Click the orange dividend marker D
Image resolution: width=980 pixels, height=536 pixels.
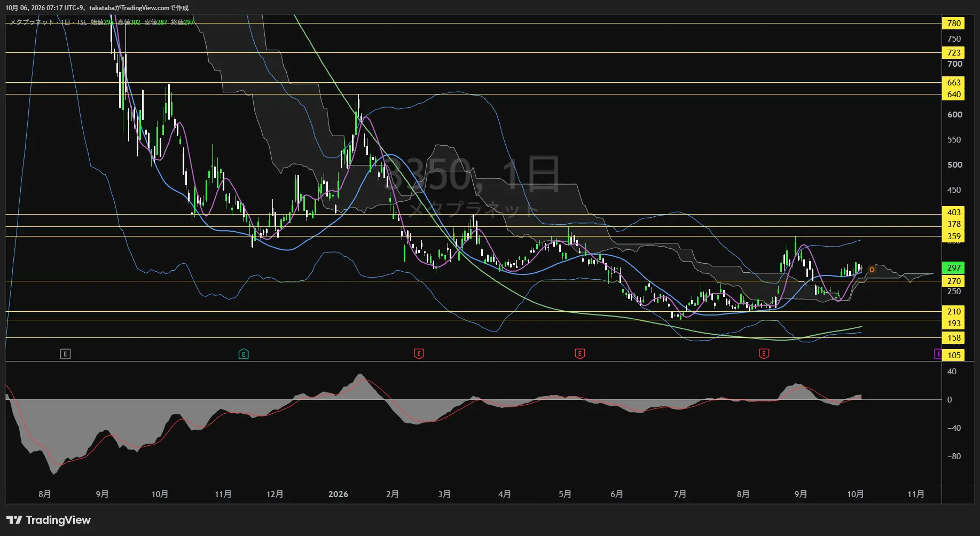tap(872, 270)
